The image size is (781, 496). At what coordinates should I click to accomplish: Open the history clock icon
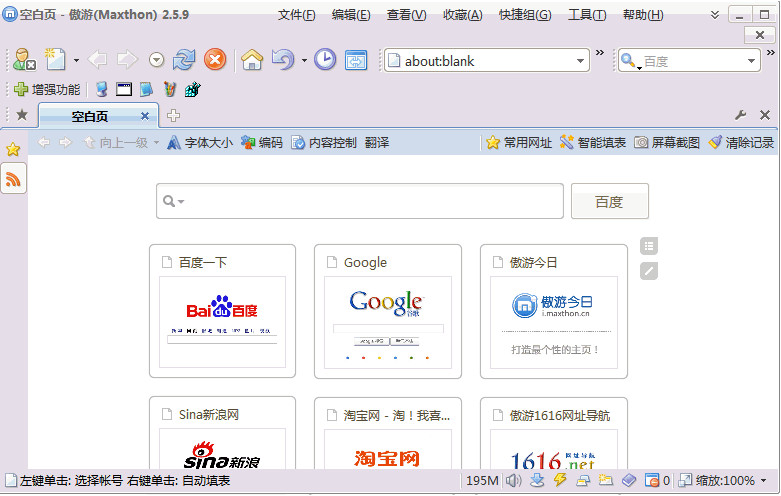point(325,60)
